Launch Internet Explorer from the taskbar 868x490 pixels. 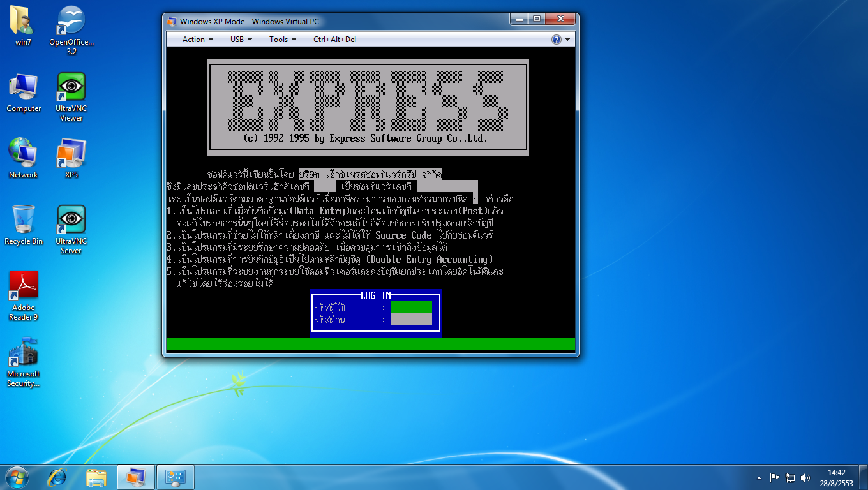58,477
